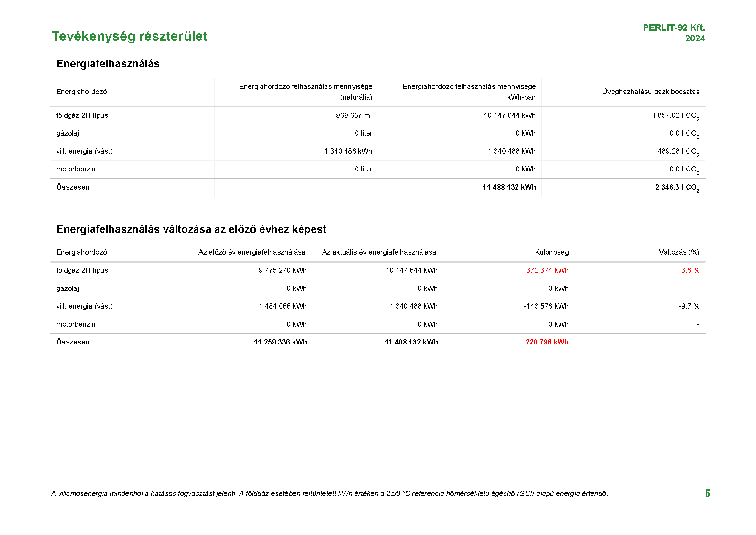The height and width of the screenshot is (535, 756).
Task: Select the 9 775 270 kWh previous-year gas value
Action: 282,270
